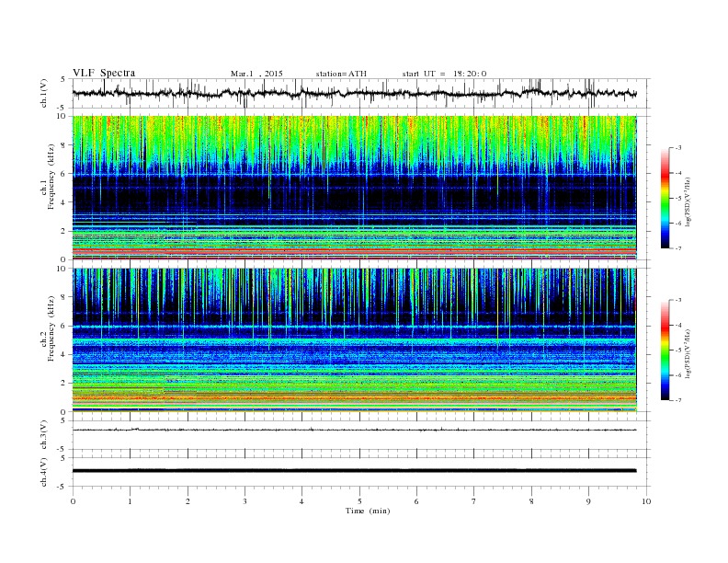Click the time axis tick label '9'

[x=588, y=501]
